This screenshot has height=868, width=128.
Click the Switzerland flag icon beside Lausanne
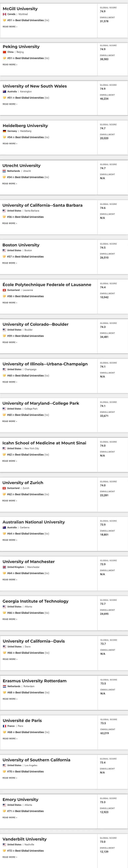(x=4, y=290)
